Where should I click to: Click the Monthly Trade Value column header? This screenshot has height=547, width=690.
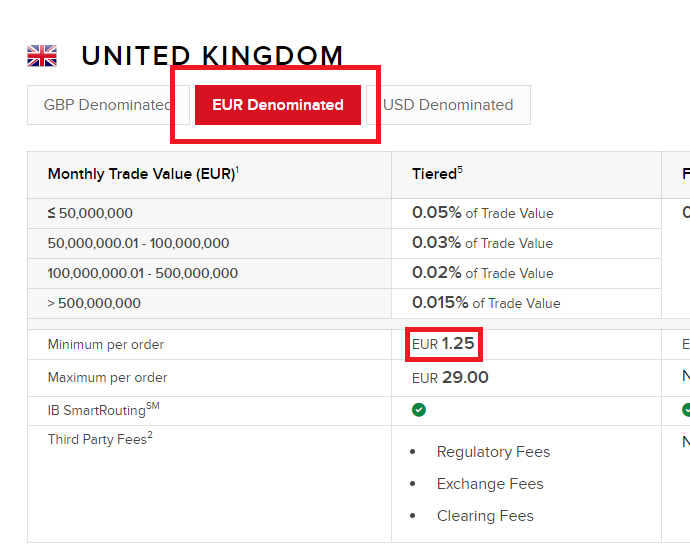143,174
